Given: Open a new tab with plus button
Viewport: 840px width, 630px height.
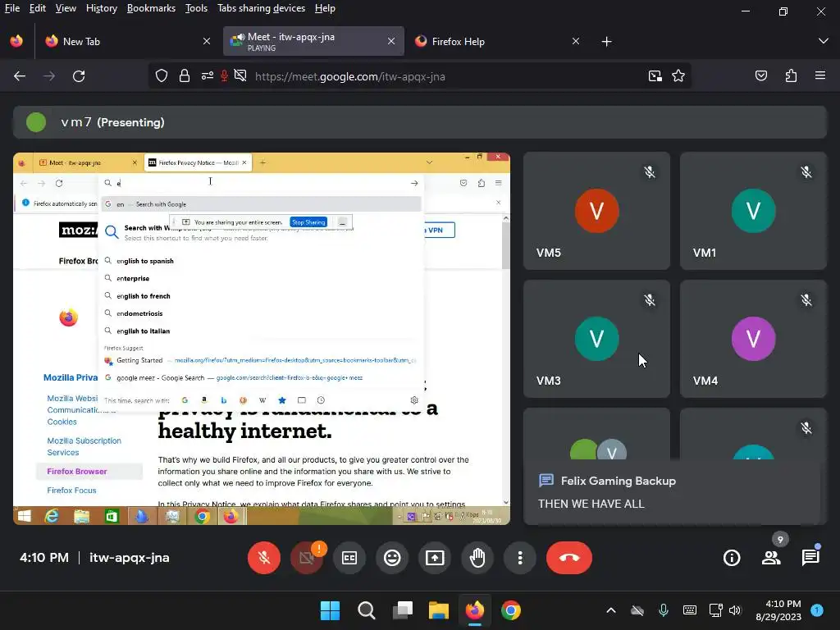Looking at the screenshot, I should [606, 41].
